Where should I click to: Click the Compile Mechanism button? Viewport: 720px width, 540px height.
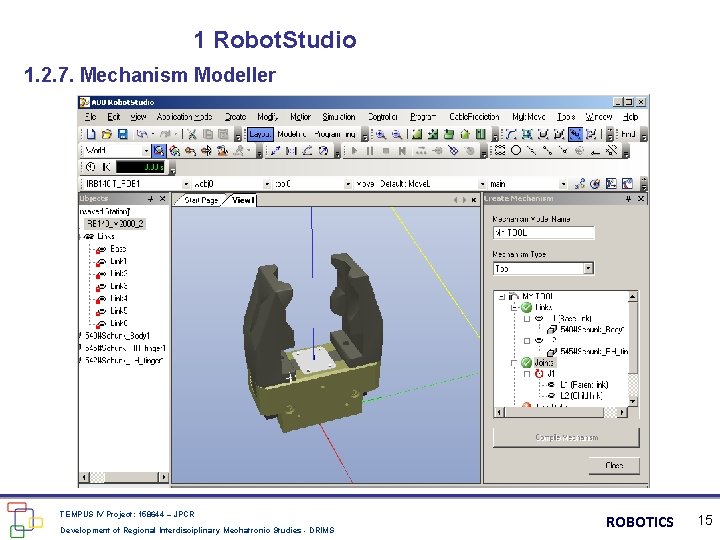tap(566, 437)
